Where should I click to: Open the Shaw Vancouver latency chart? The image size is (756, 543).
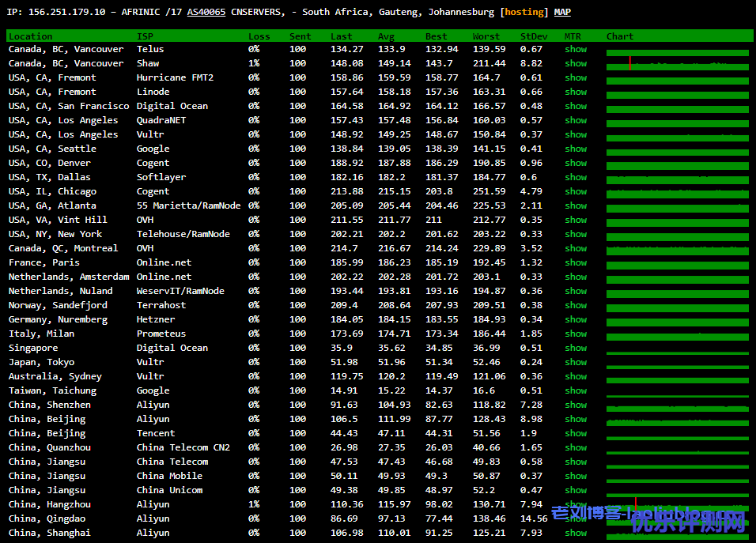pos(677,64)
